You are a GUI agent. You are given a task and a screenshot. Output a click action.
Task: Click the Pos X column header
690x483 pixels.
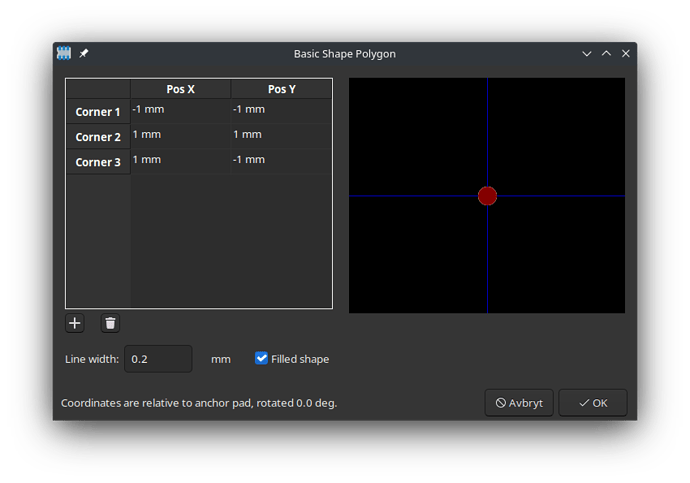click(180, 89)
